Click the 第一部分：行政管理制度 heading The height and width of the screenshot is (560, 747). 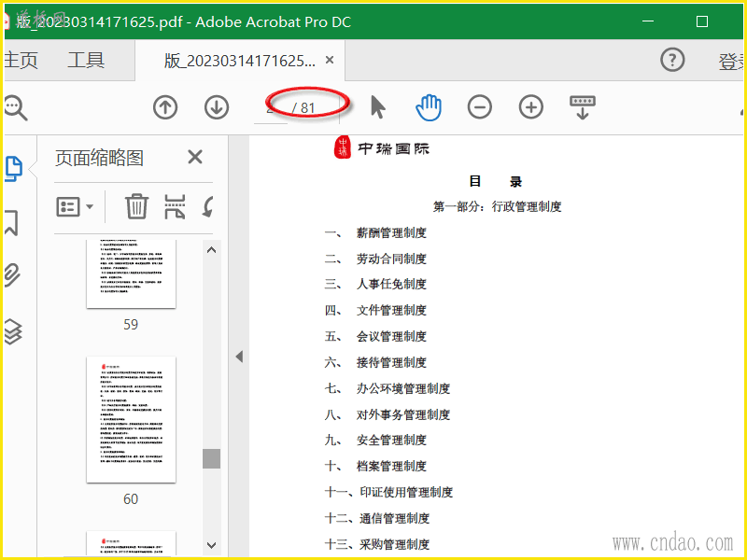(497, 206)
